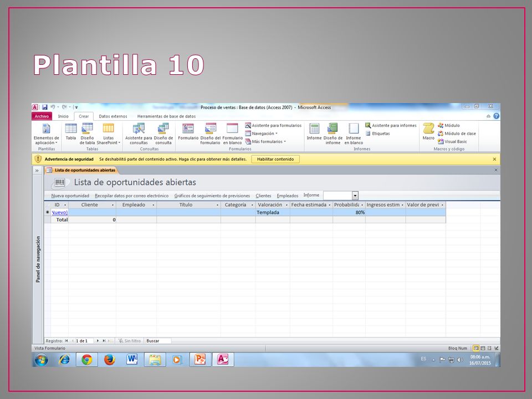Open Firefox from the taskbar

pos(109,360)
